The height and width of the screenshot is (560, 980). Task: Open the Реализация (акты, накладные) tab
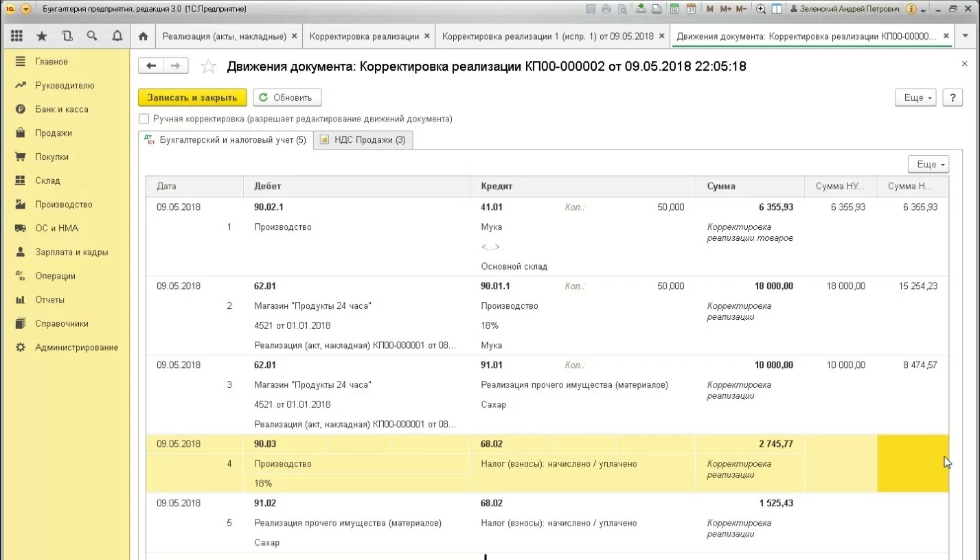coord(226,36)
